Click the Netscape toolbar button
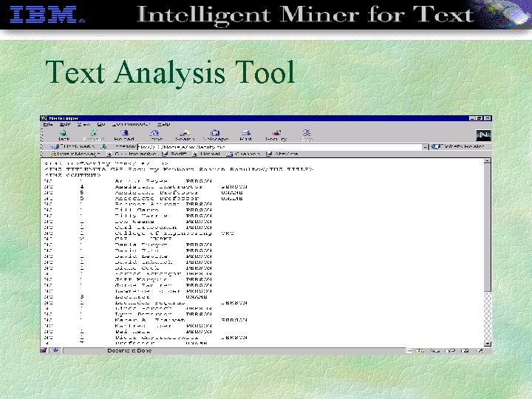Screen dimensions: 532x399 click(x=215, y=135)
